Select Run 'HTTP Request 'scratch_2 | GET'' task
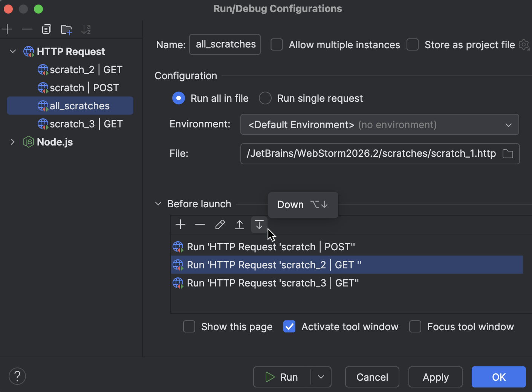 347,265
